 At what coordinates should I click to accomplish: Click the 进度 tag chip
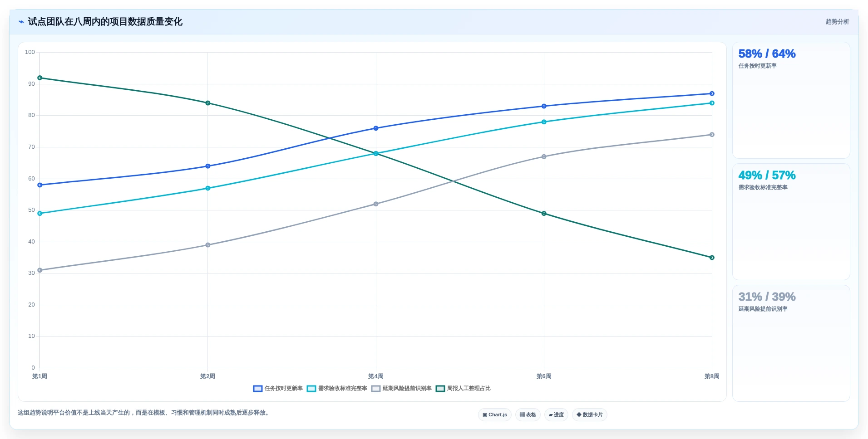556,415
